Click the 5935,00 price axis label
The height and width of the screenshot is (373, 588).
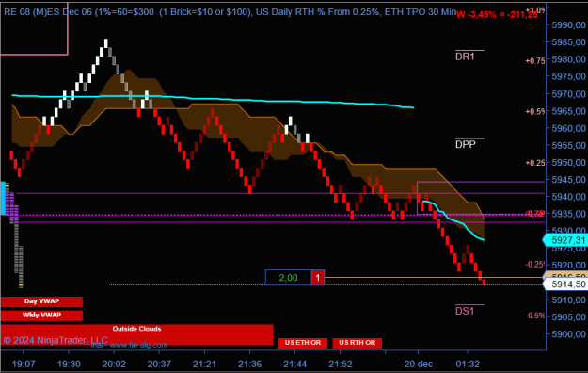[568, 214]
